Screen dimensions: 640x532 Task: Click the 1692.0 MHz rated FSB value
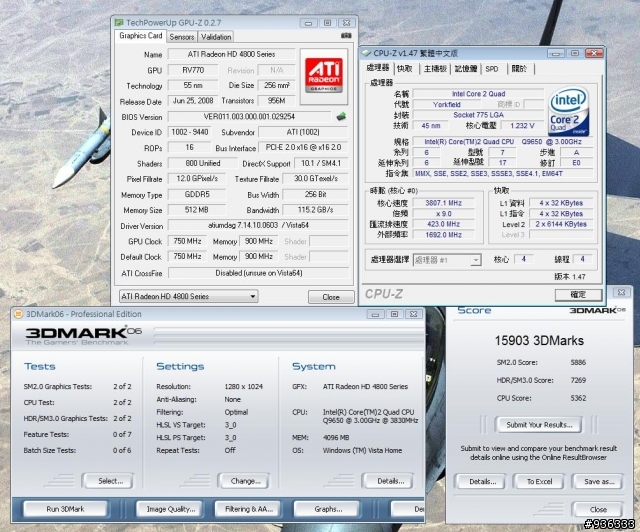(443, 235)
